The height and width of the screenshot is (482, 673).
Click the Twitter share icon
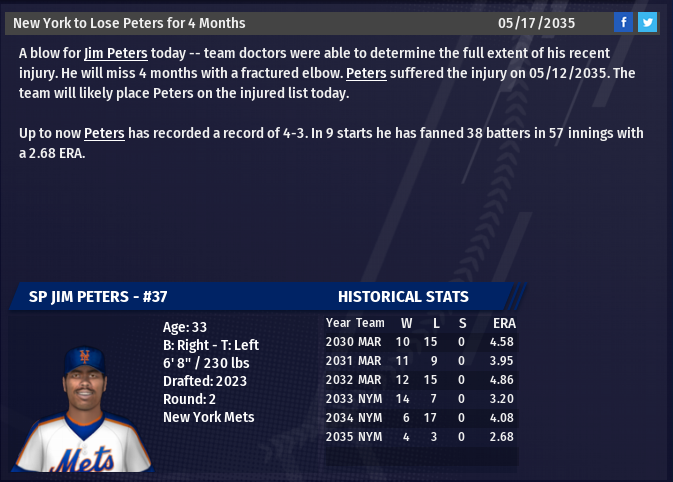647,22
